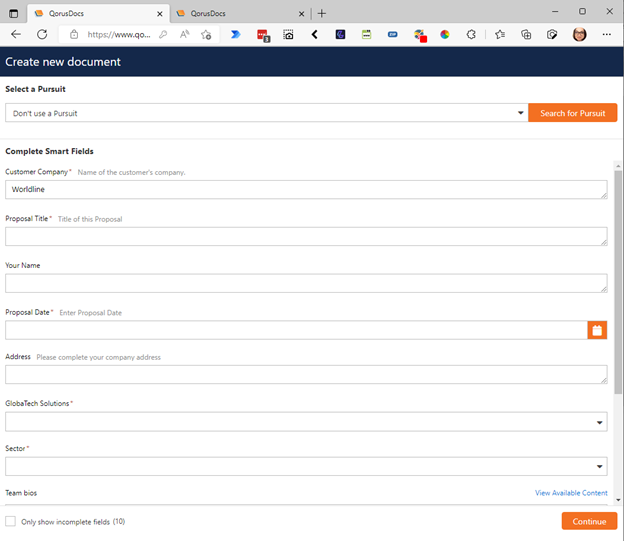Click the scrollbar up arrow
The image size is (624, 541).
click(x=618, y=166)
